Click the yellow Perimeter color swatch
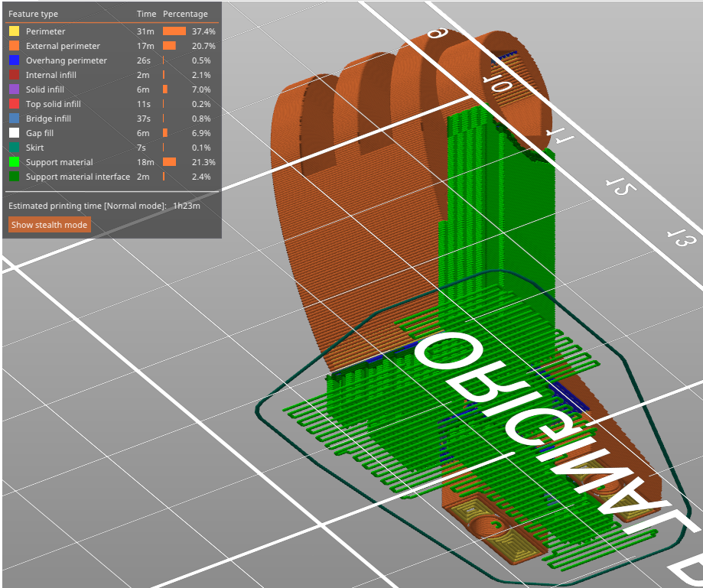 point(14,31)
